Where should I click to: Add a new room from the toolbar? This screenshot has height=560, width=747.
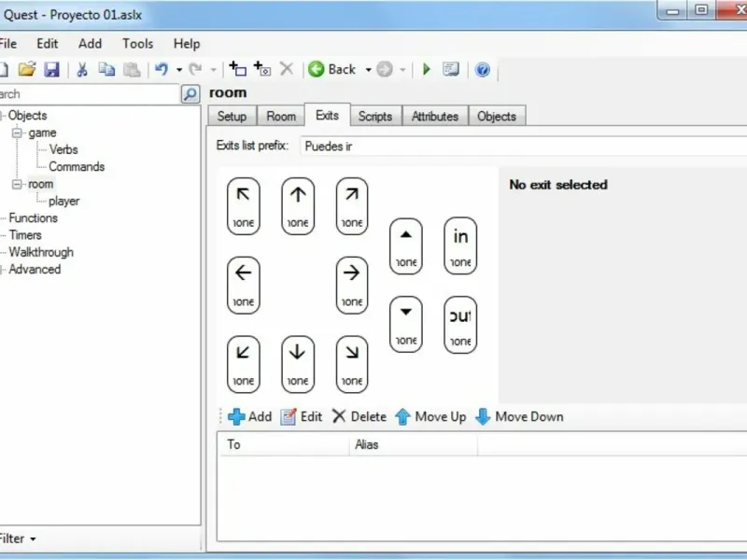(x=238, y=69)
